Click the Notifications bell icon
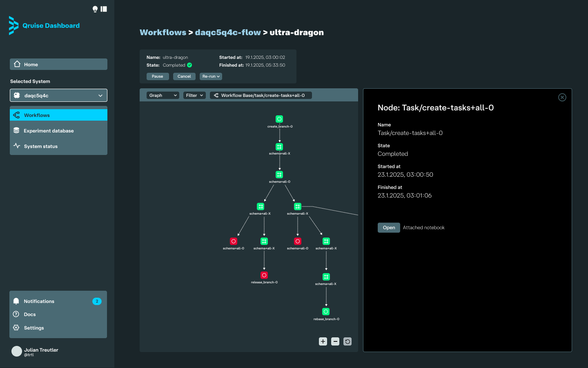The height and width of the screenshot is (368, 588). [16, 301]
